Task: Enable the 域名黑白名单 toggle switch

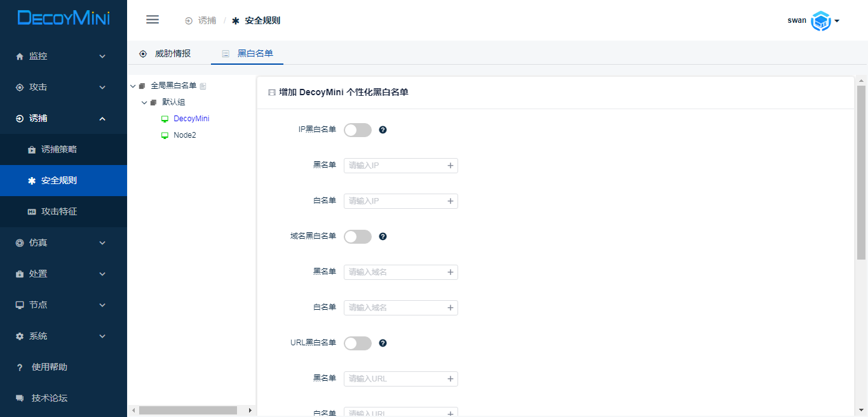Action: coord(357,237)
